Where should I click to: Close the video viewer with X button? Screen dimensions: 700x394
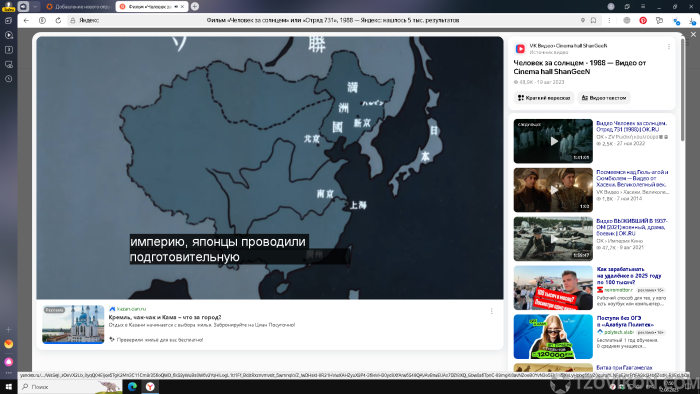pyautogui.click(x=693, y=34)
